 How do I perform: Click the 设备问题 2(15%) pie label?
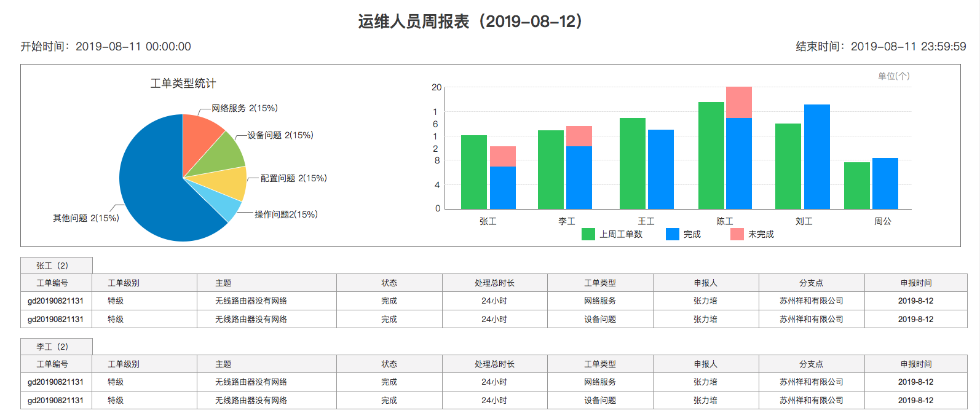coord(280,135)
